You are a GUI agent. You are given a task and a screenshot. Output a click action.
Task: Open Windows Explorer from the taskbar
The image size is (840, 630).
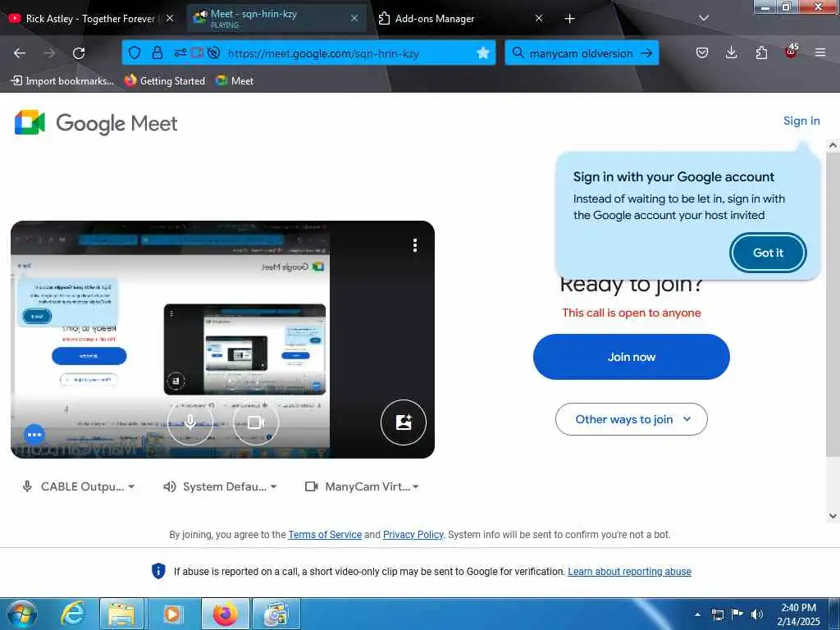tap(121, 614)
